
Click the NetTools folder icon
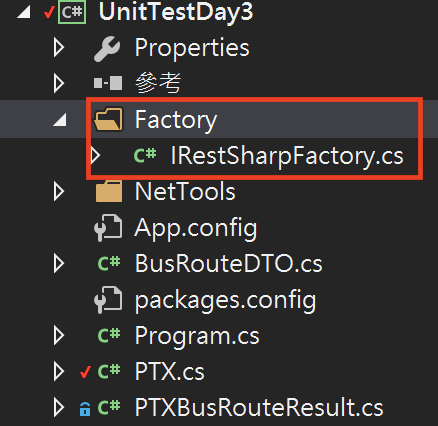click(x=109, y=191)
